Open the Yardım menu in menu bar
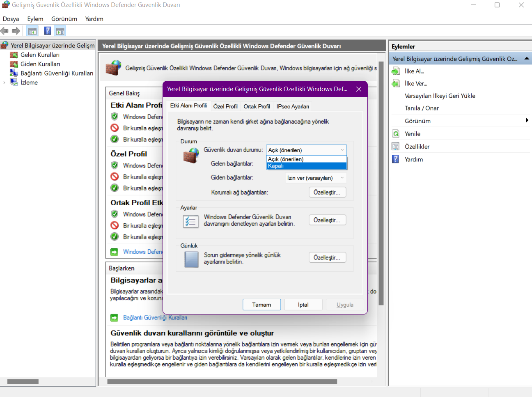This screenshot has width=532, height=397. point(94,19)
